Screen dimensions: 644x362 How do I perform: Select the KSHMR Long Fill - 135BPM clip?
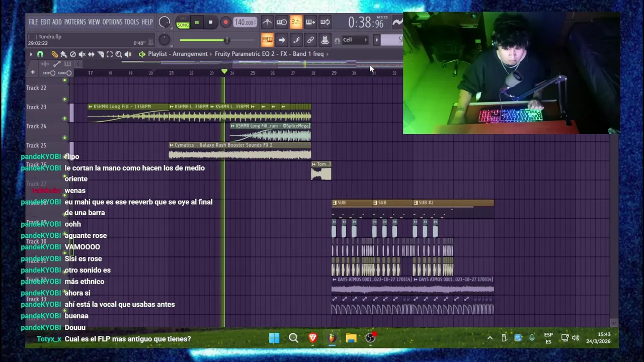(128, 113)
